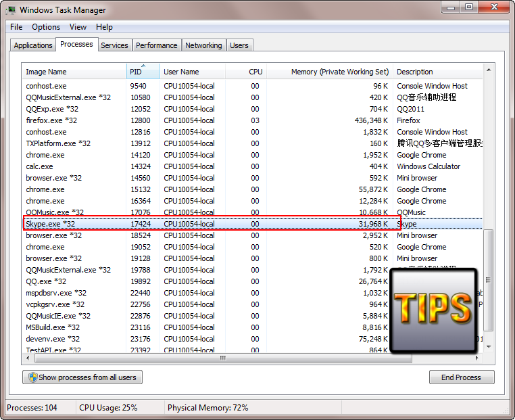515x420 pixels.
Task: Click CPU Usage: 25% in status bar
Action: (x=108, y=408)
